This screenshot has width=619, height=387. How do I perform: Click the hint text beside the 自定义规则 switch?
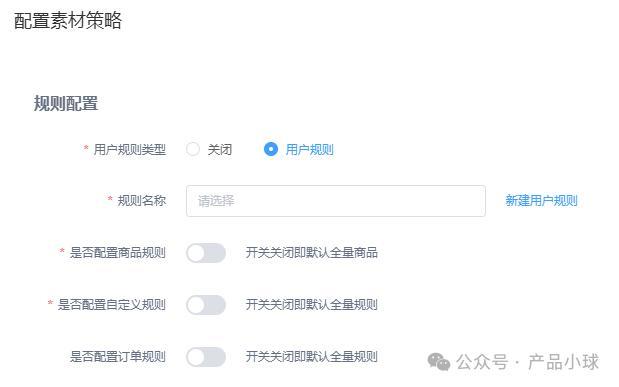[311, 305]
